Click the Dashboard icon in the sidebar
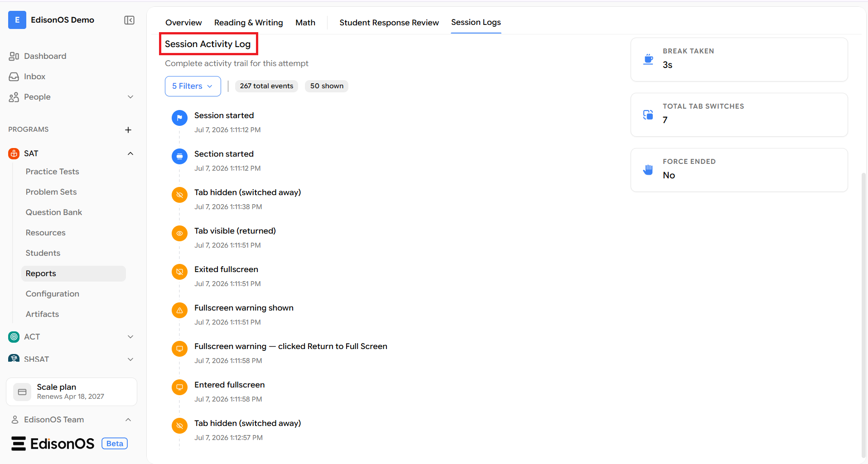Viewport: 868px width, 464px height. click(x=14, y=56)
